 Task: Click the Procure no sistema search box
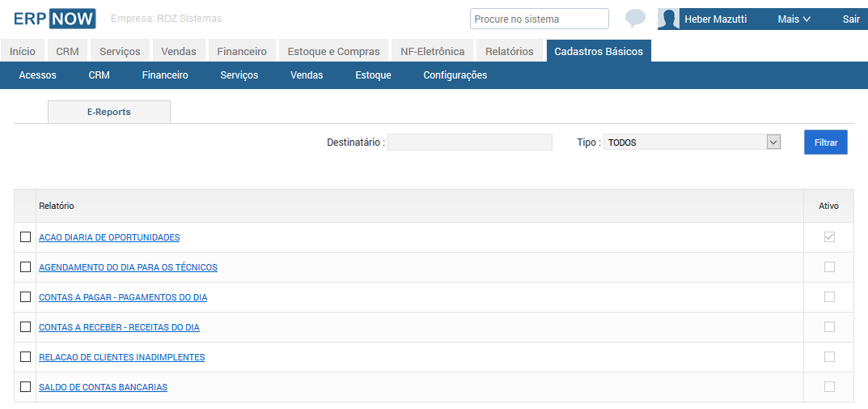[540, 19]
